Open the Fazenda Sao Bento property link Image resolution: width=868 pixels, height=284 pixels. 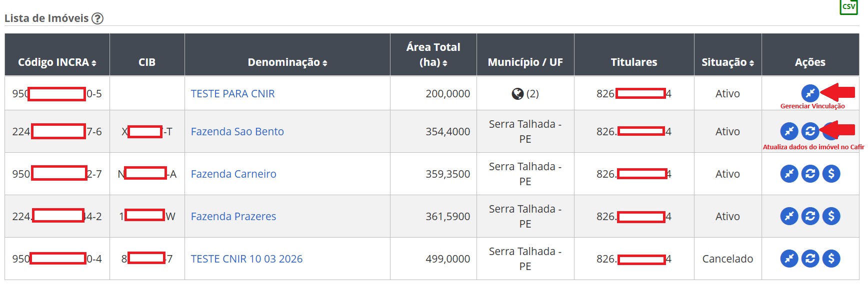point(237,132)
